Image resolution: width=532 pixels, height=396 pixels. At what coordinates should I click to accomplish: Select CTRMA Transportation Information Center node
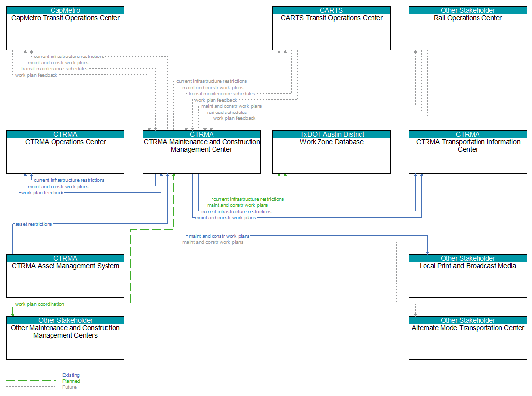(468, 152)
